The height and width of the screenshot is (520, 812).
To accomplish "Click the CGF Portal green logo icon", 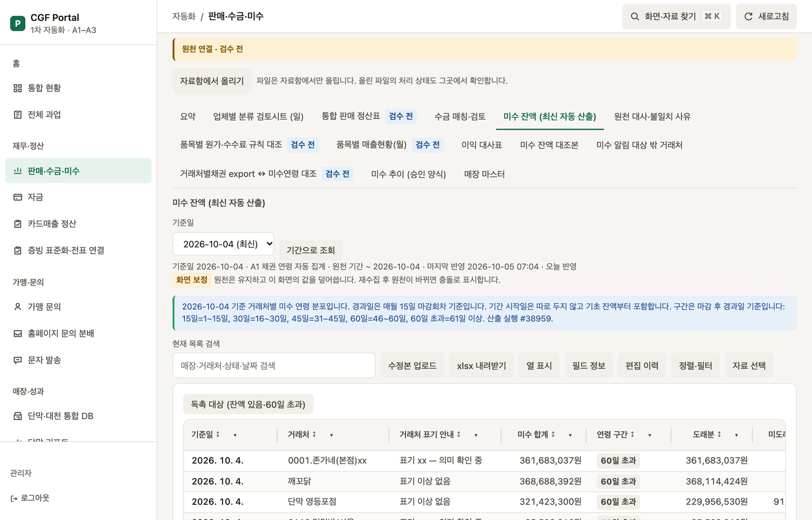I will click(x=17, y=23).
